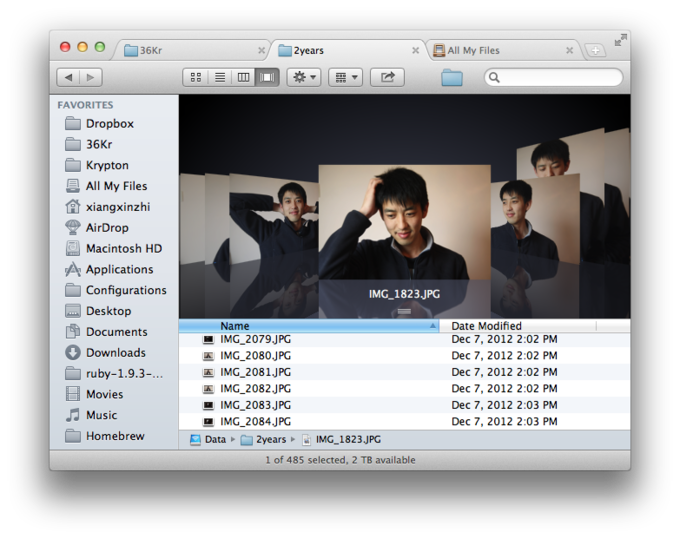Focus the search field
The height and width of the screenshot is (539, 680).
[553, 78]
